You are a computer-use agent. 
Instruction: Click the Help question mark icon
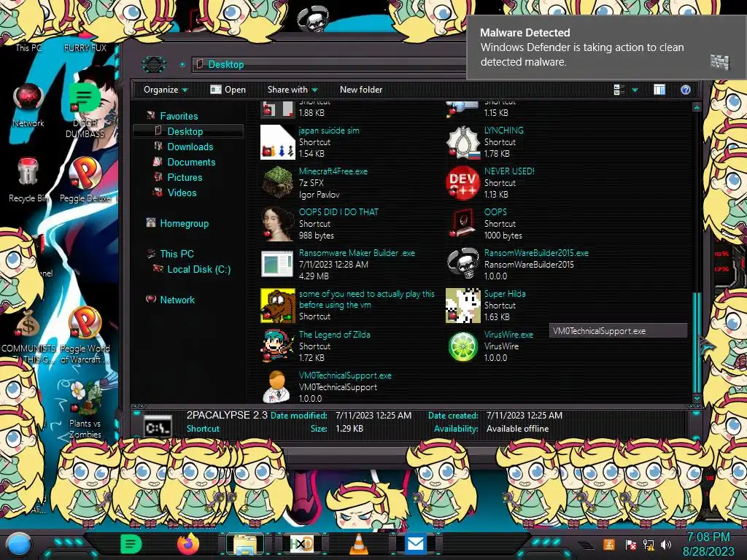click(686, 90)
